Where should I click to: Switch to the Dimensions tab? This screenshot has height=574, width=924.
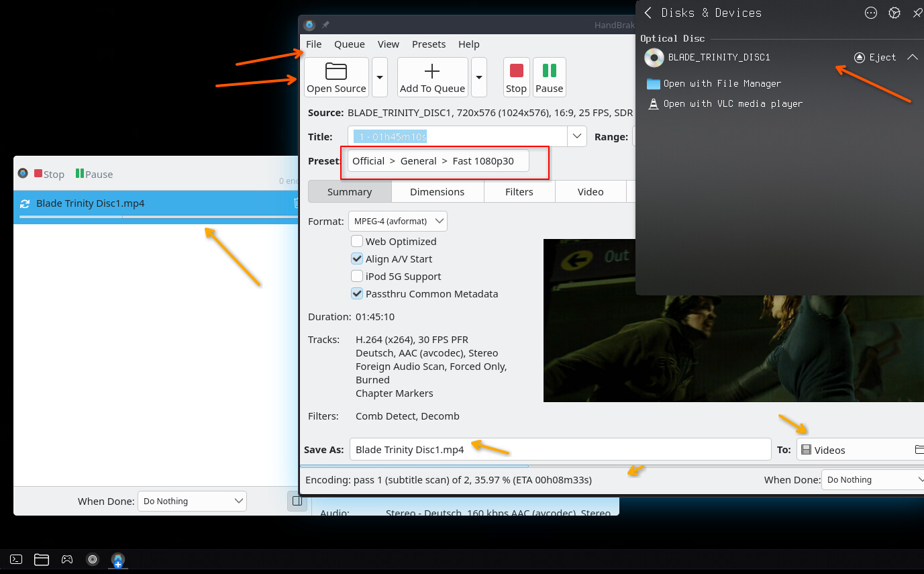pyautogui.click(x=437, y=192)
